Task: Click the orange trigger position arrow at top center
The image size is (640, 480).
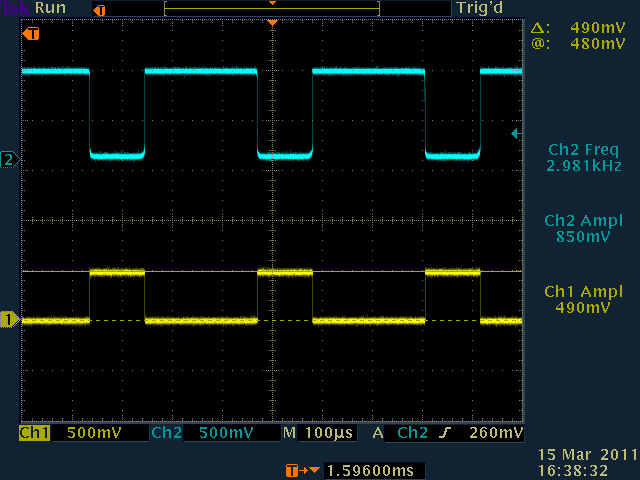Action: point(271,22)
